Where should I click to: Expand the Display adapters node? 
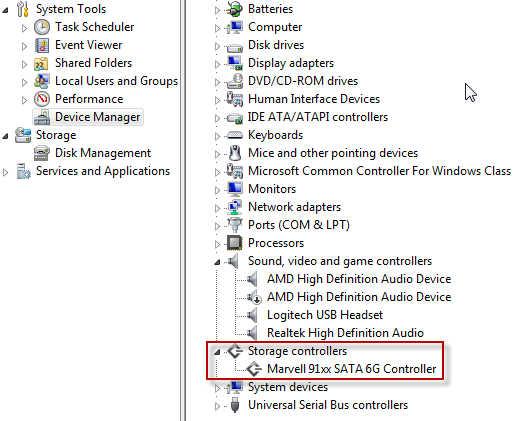(217, 64)
